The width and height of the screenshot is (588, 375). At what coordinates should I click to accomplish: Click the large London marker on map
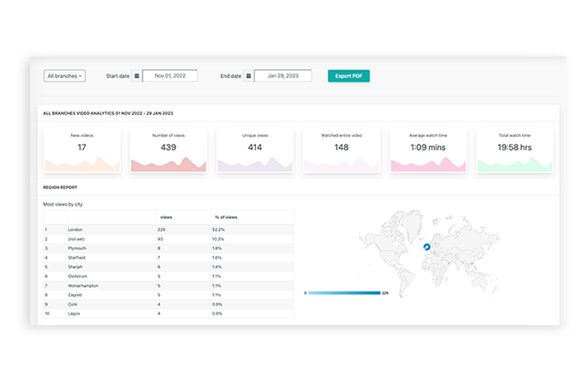[x=427, y=247]
